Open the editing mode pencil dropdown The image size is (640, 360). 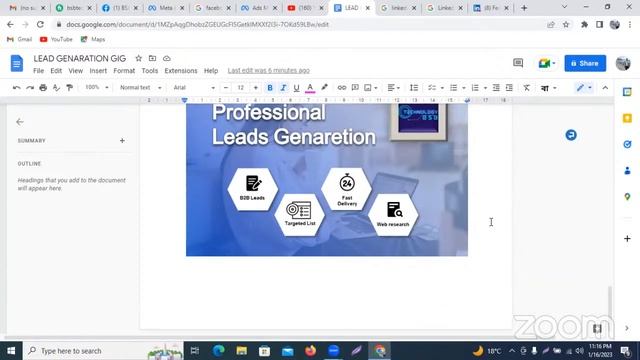[x=584, y=88]
